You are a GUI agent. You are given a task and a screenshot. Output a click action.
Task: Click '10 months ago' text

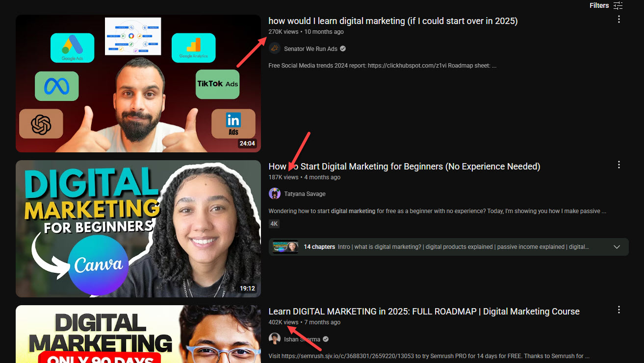click(324, 32)
